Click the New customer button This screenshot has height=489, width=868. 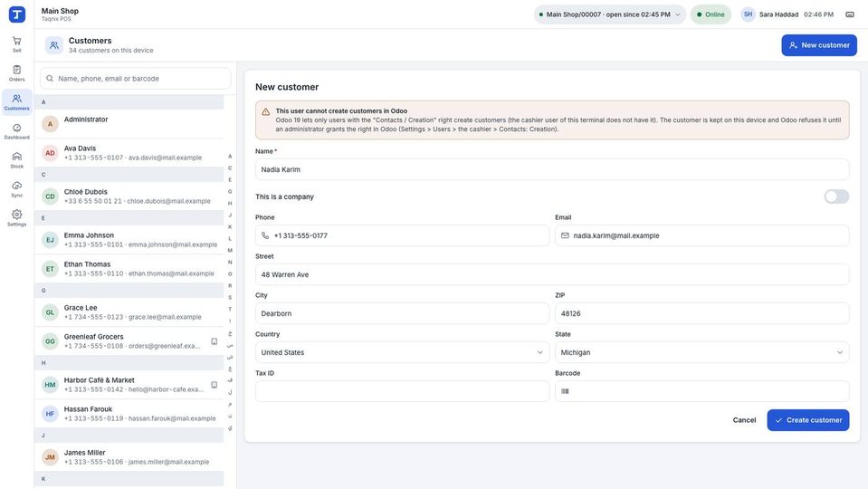point(819,45)
